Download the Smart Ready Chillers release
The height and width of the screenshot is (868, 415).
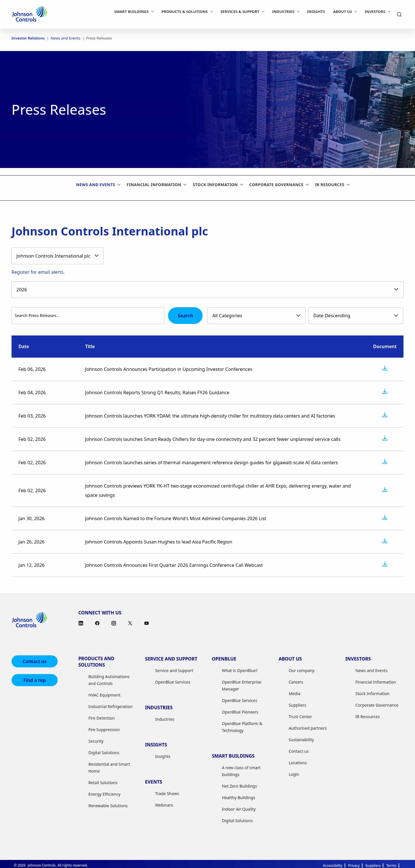(x=384, y=438)
